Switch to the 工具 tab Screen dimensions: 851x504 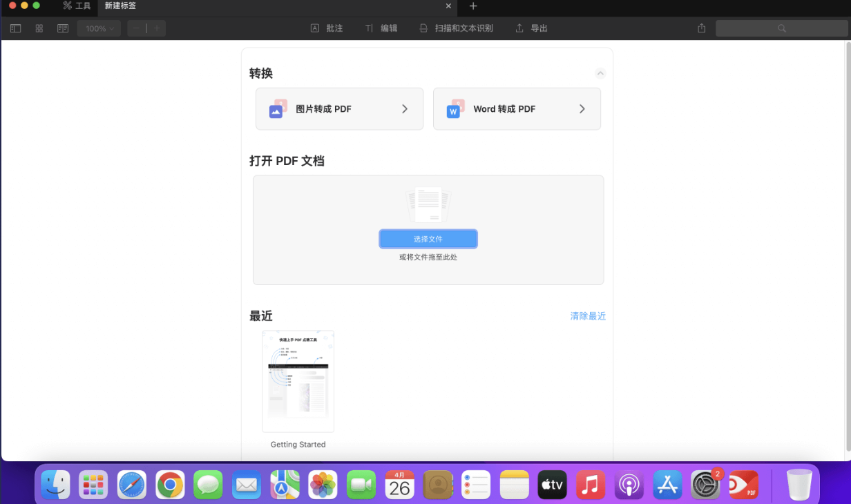point(77,6)
